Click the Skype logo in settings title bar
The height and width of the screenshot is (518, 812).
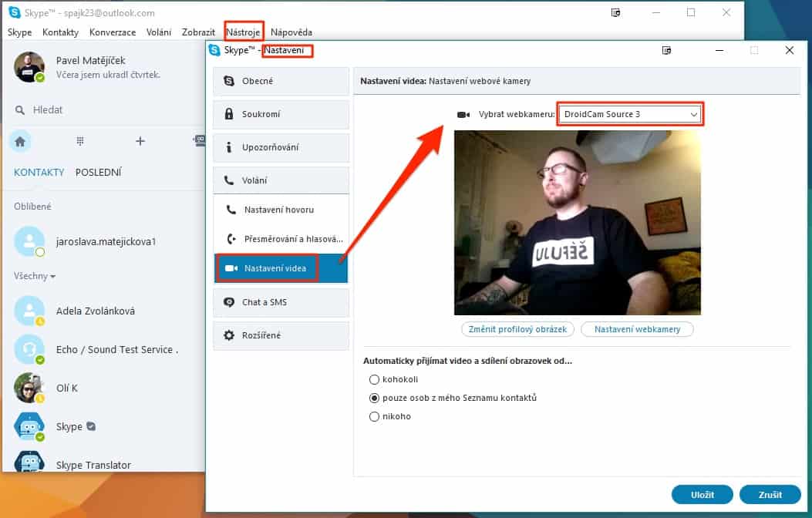(214, 50)
